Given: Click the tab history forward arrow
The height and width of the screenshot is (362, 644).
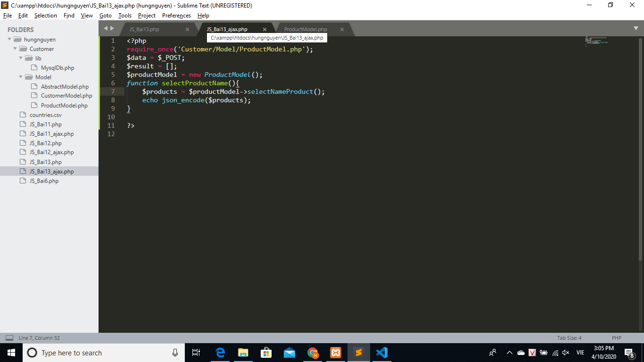Looking at the screenshot, I should [x=112, y=29].
